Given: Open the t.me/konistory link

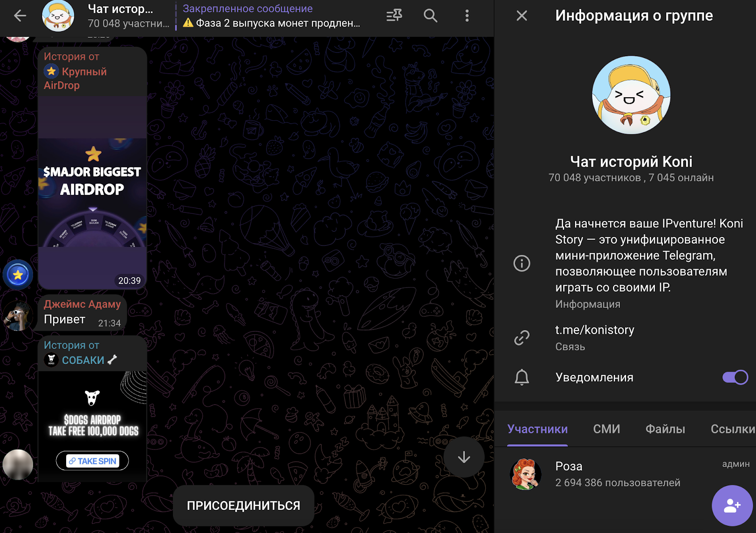Looking at the screenshot, I should (595, 330).
